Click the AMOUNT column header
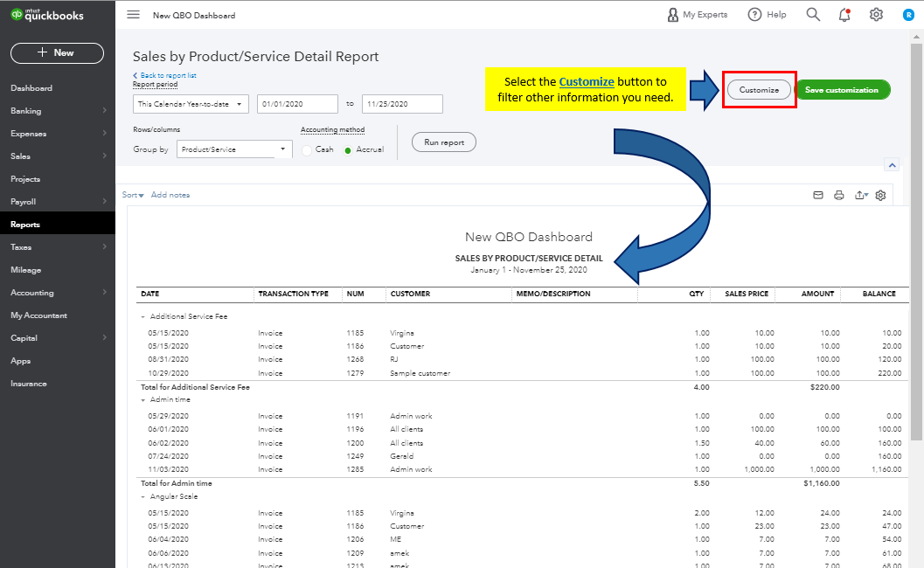This screenshot has width=924, height=568. click(818, 294)
